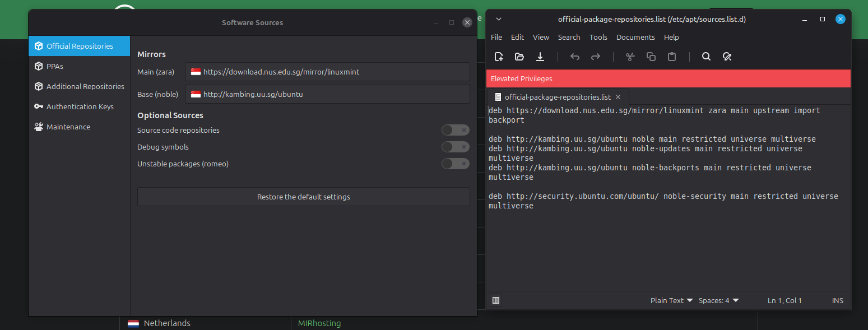
Task: Close the official-package-repositories.list tab
Action: coord(618,97)
